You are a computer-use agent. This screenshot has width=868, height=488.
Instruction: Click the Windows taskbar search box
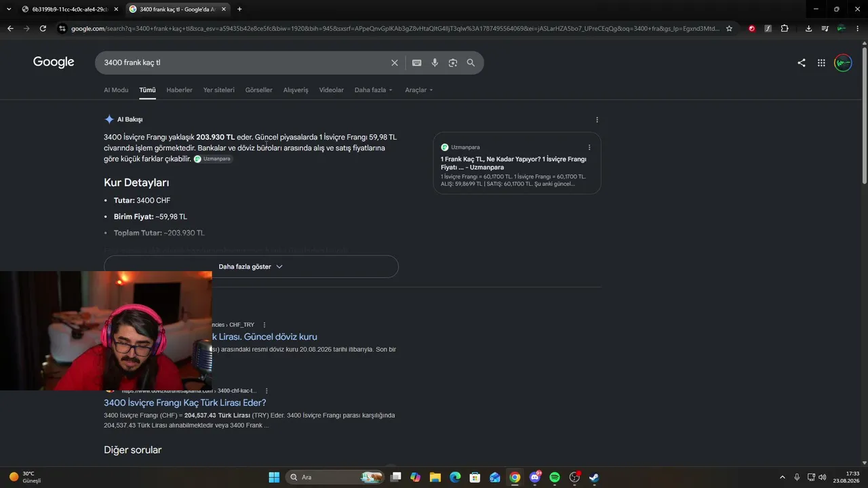[x=335, y=477]
